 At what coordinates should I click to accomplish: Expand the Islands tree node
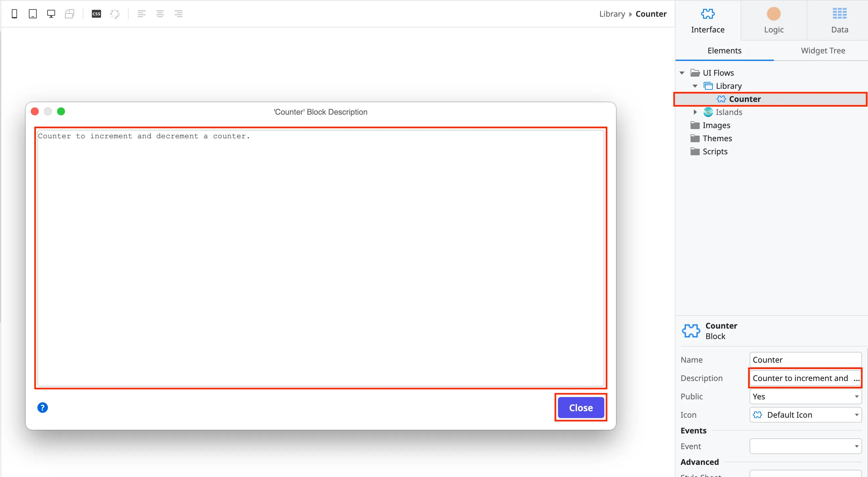coord(695,112)
